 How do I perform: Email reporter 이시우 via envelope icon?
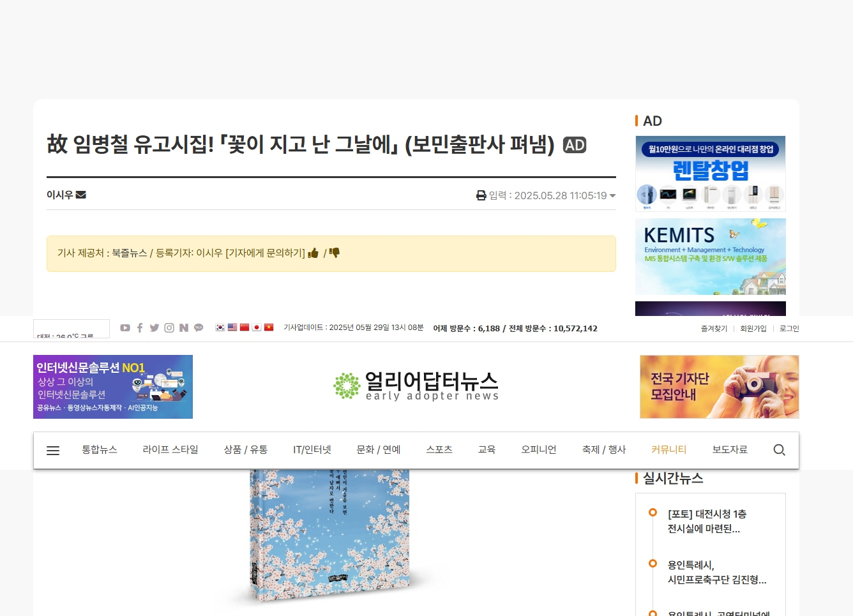(81, 195)
